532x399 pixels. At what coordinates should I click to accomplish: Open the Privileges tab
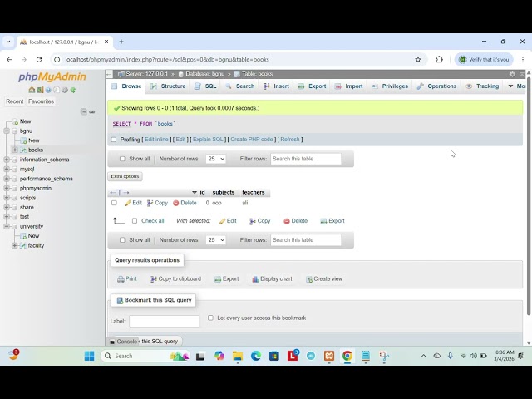click(390, 86)
